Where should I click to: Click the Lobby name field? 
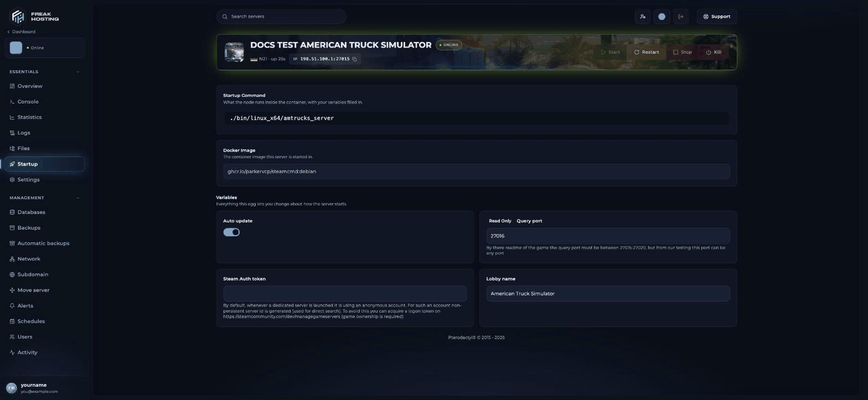(x=608, y=293)
